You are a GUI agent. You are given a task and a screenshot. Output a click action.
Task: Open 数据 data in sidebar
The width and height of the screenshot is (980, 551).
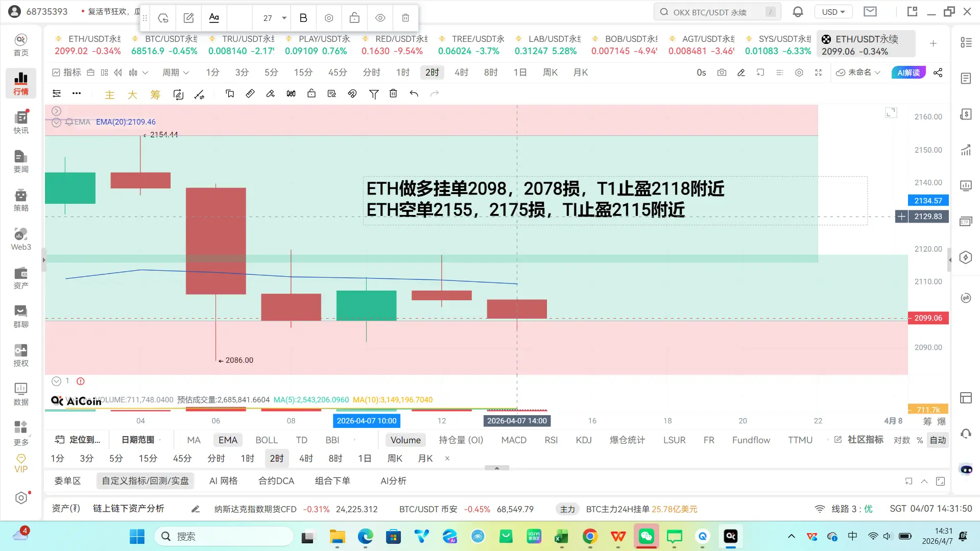pos(21,394)
